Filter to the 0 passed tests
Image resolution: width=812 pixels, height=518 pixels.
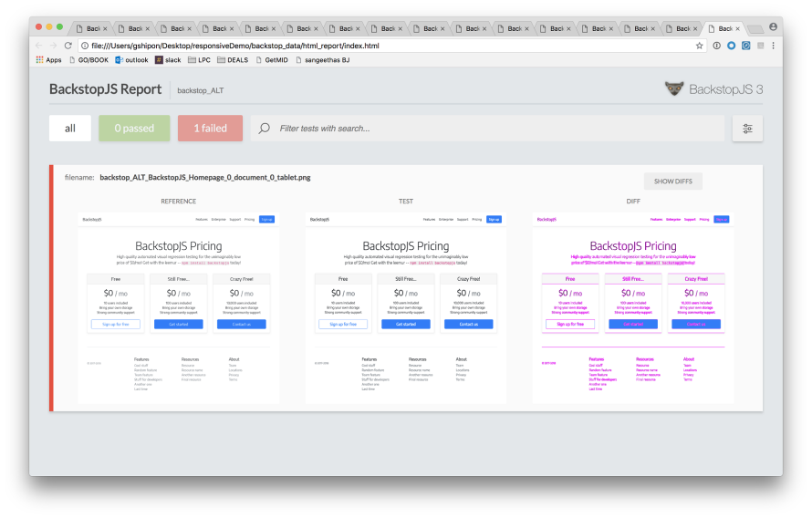coord(134,129)
